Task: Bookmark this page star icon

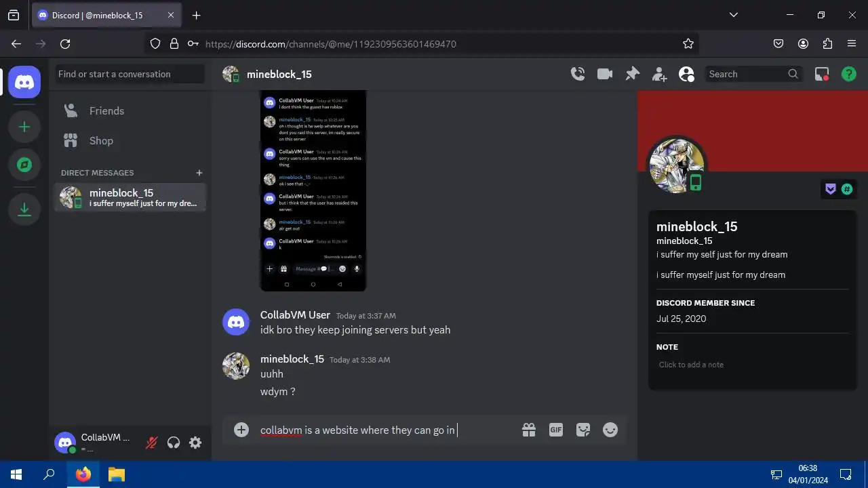Action: click(688, 43)
